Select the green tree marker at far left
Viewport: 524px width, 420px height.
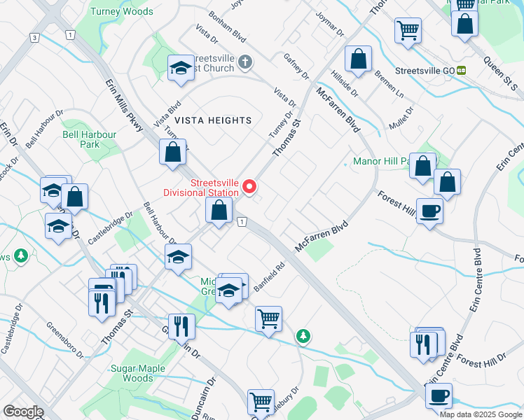(x=21, y=256)
